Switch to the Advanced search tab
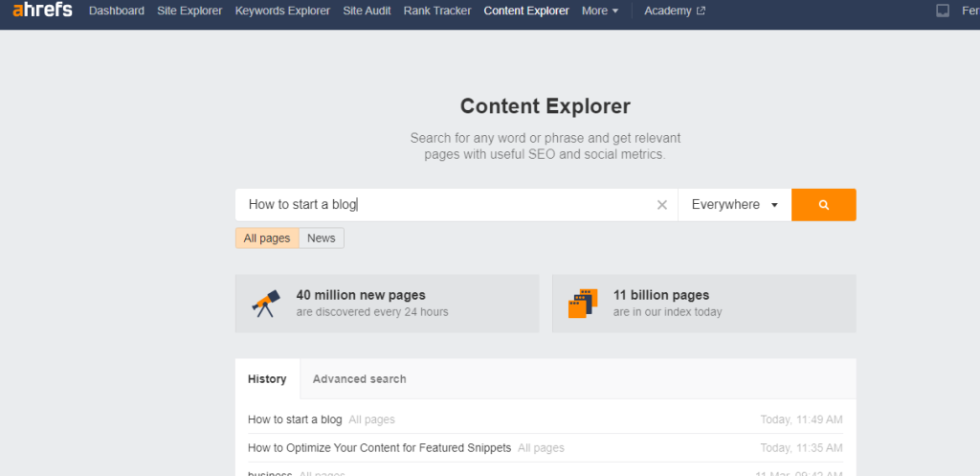 [x=360, y=379]
